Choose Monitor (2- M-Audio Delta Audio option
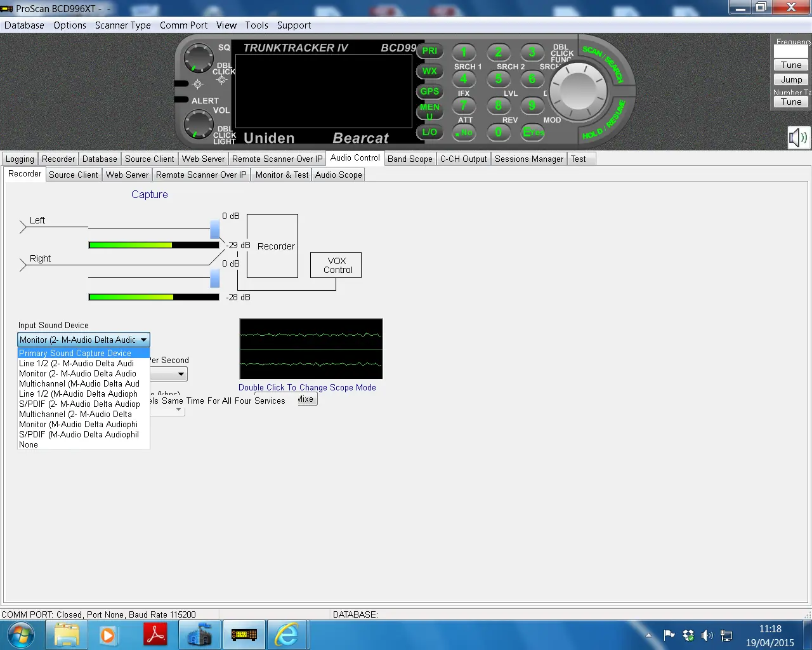The image size is (812, 650). tap(84, 373)
